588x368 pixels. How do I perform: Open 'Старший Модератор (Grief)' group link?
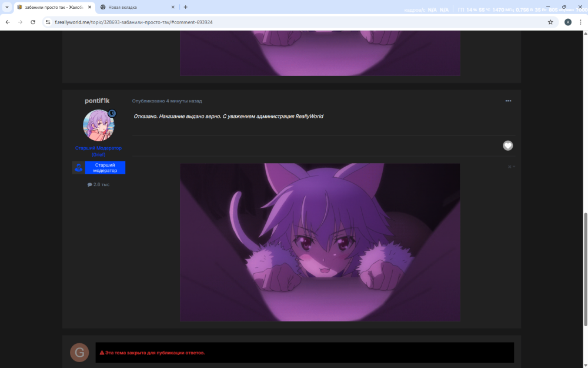pyautogui.click(x=98, y=151)
